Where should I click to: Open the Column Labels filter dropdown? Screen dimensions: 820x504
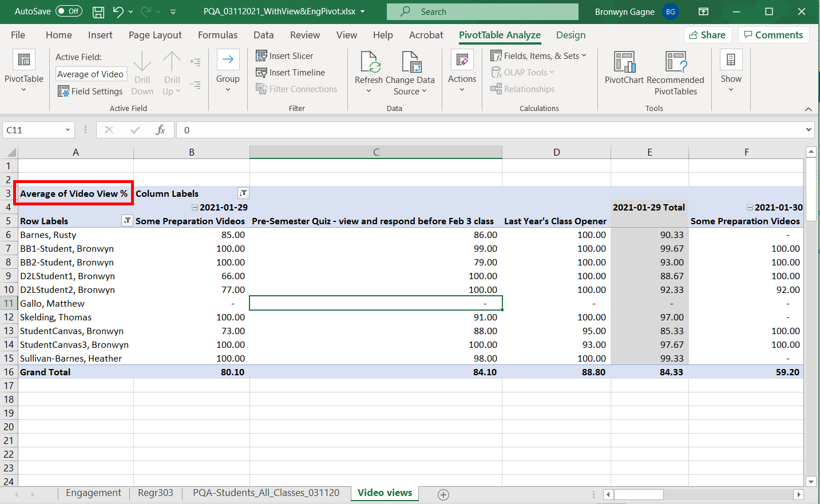click(x=243, y=193)
